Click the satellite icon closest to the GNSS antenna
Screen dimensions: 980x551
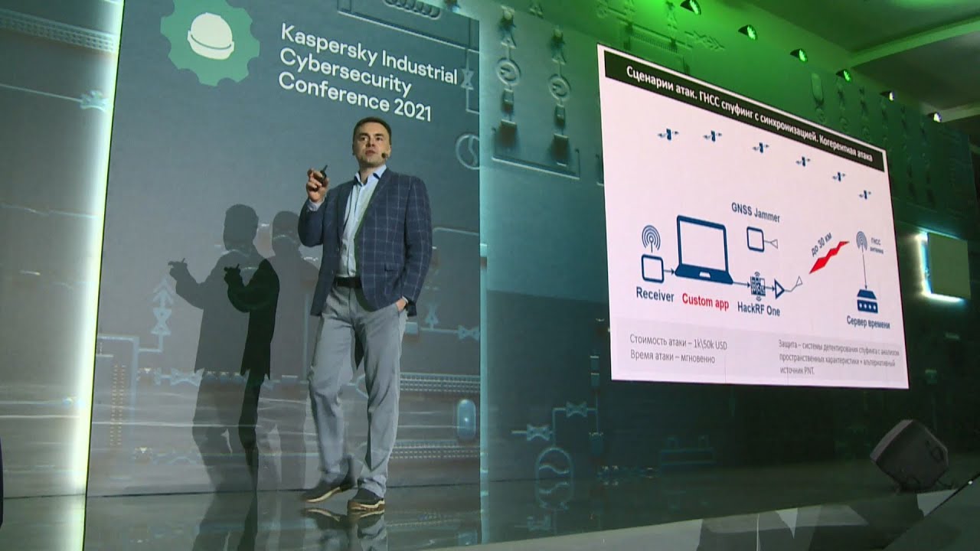(x=866, y=195)
